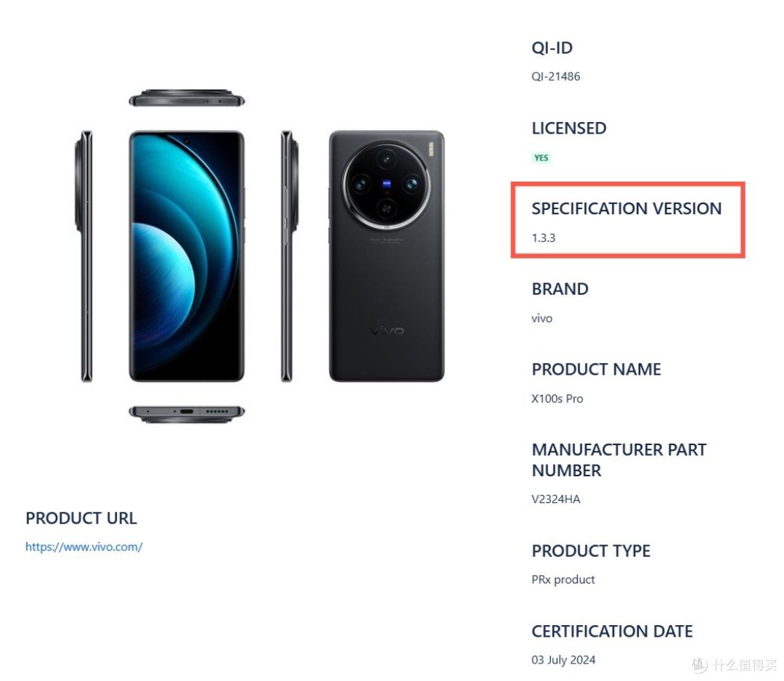The height and width of the screenshot is (681, 784).
Task: Select the 1.3.3 version text
Action: pyautogui.click(x=543, y=237)
